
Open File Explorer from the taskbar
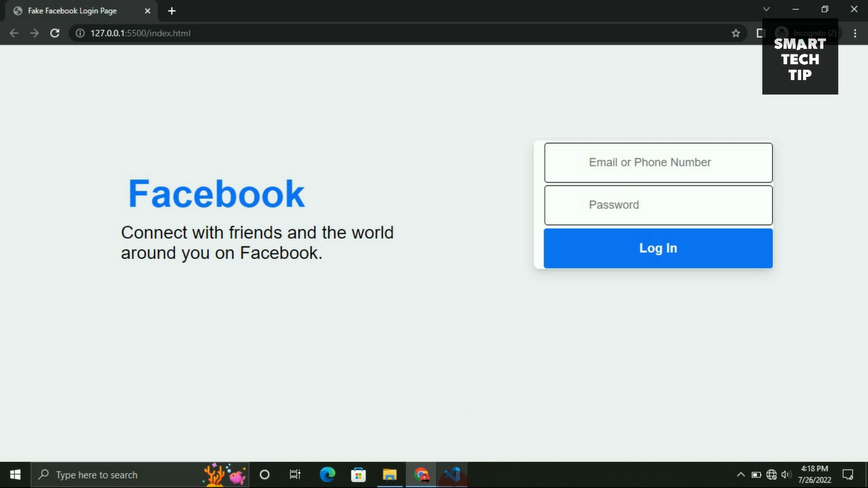tap(390, 475)
